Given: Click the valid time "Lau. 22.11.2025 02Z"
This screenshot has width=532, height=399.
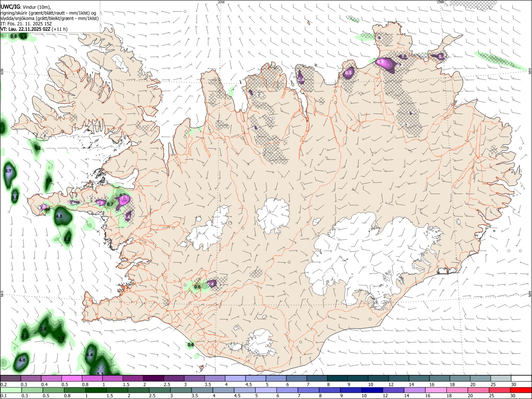Looking at the screenshot, I should [x=30, y=29].
